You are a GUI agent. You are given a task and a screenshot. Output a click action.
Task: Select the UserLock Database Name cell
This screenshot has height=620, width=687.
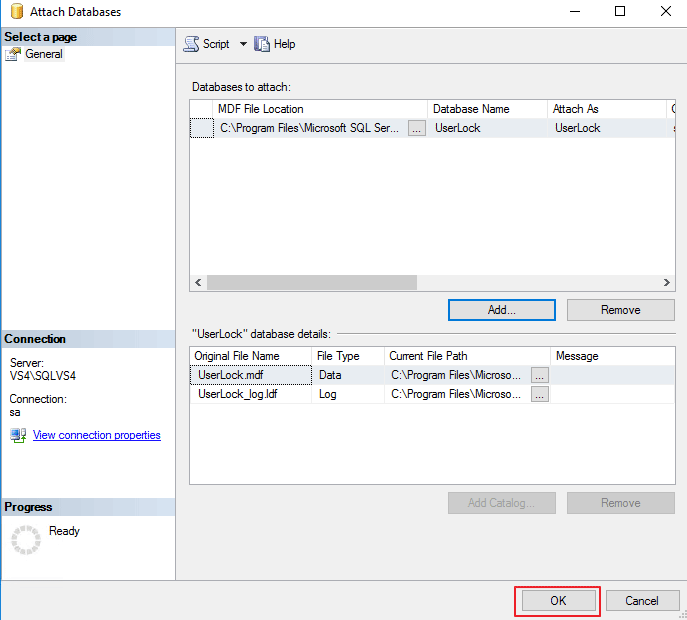487,128
